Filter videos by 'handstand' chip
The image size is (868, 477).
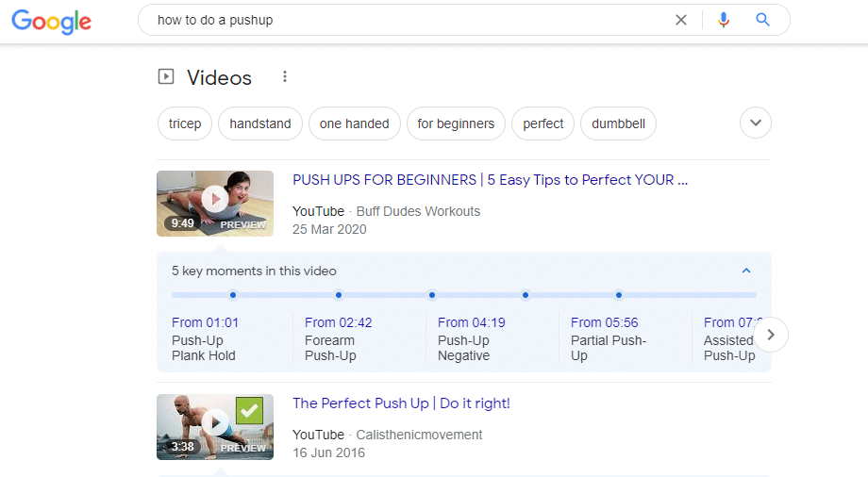pyautogui.click(x=260, y=123)
